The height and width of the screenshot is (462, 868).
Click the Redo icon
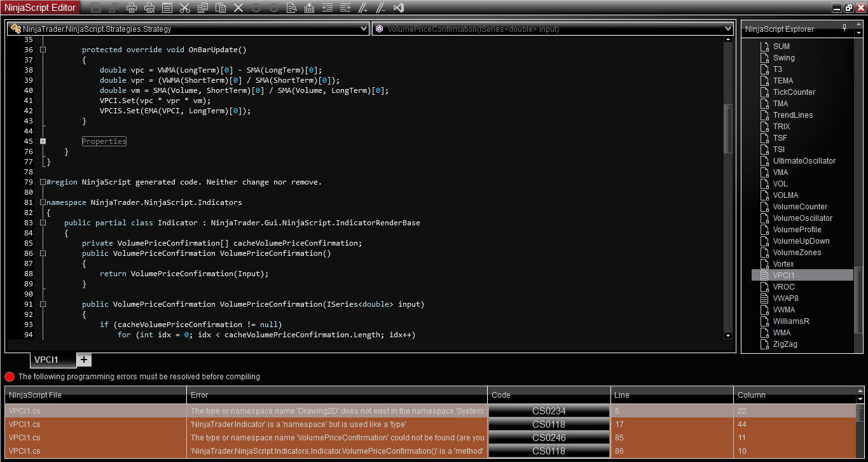pos(274,8)
